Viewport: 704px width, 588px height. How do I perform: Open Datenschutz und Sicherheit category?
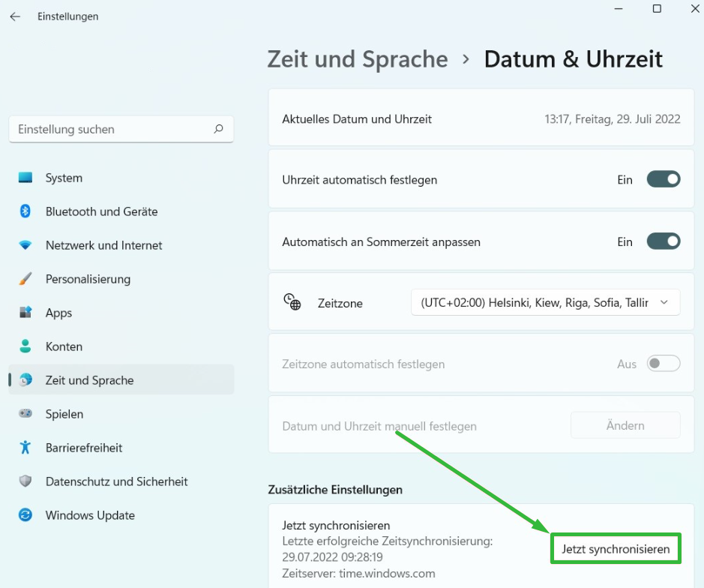point(121,481)
